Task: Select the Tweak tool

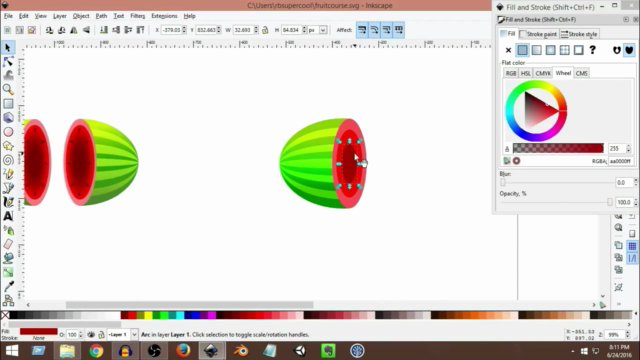Action: [8, 76]
